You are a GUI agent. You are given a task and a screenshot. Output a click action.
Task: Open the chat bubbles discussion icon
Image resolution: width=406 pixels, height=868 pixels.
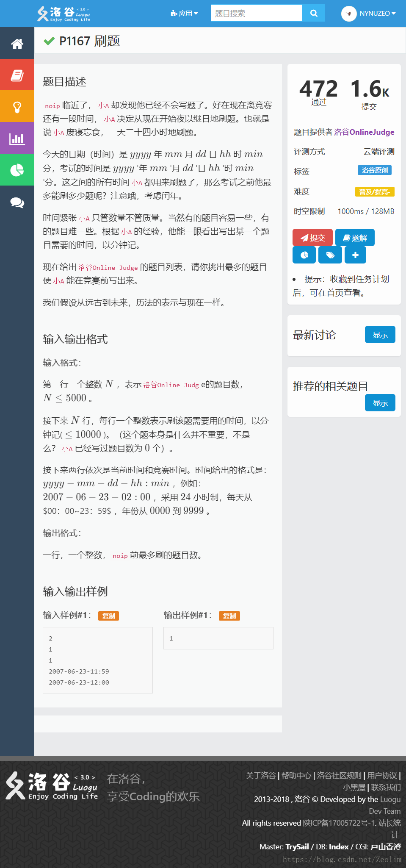[17, 202]
